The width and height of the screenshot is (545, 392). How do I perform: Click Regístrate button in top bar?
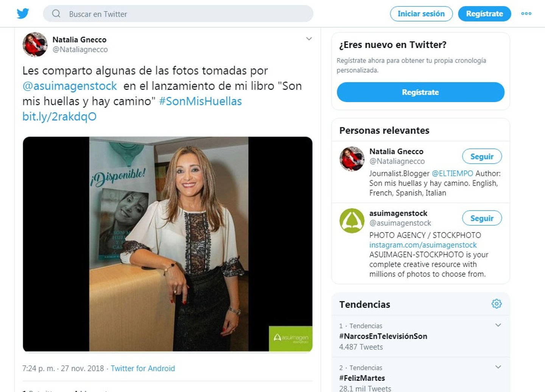click(x=484, y=14)
